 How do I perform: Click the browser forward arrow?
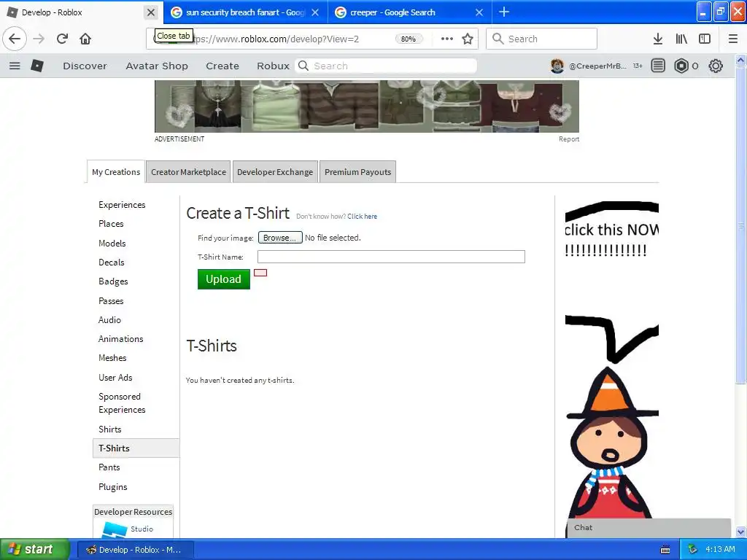(39, 39)
